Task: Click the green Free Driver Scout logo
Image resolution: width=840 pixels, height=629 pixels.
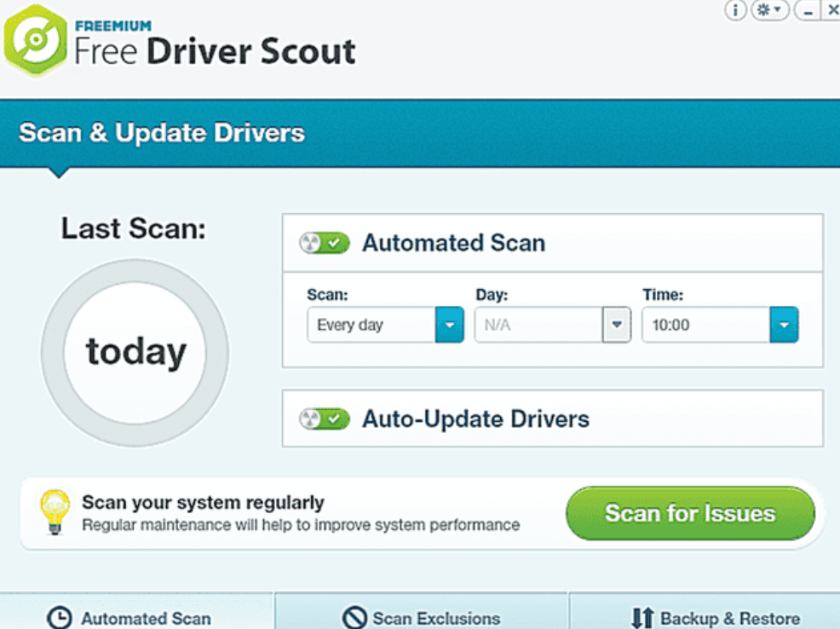Action: (35, 42)
